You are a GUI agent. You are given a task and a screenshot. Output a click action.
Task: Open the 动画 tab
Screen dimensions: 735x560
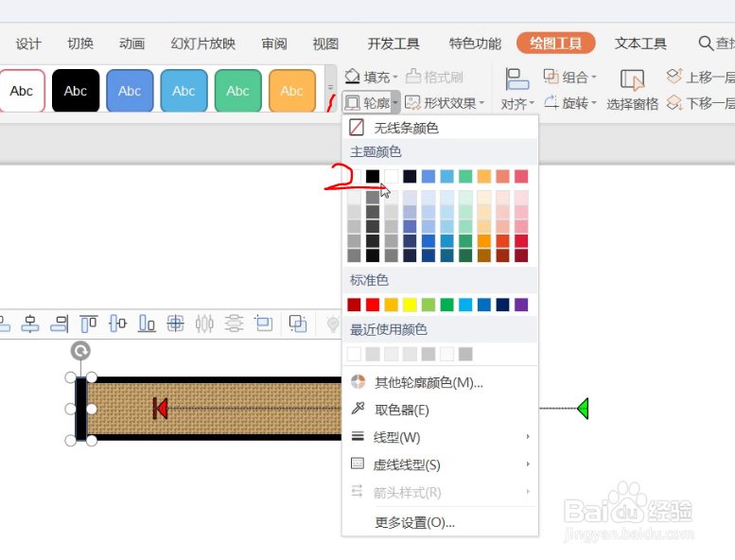pos(131,44)
